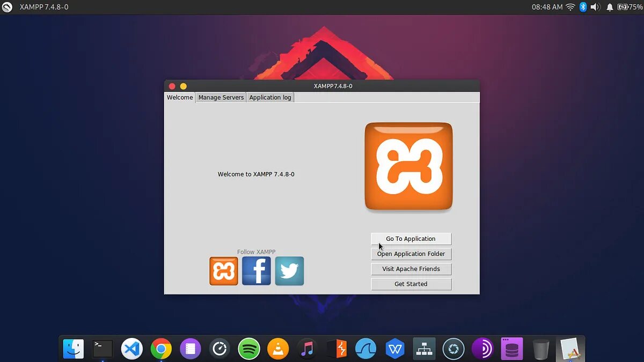Open VLC media player from the dock
Screen dimensions: 644x362
coord(278,349)
